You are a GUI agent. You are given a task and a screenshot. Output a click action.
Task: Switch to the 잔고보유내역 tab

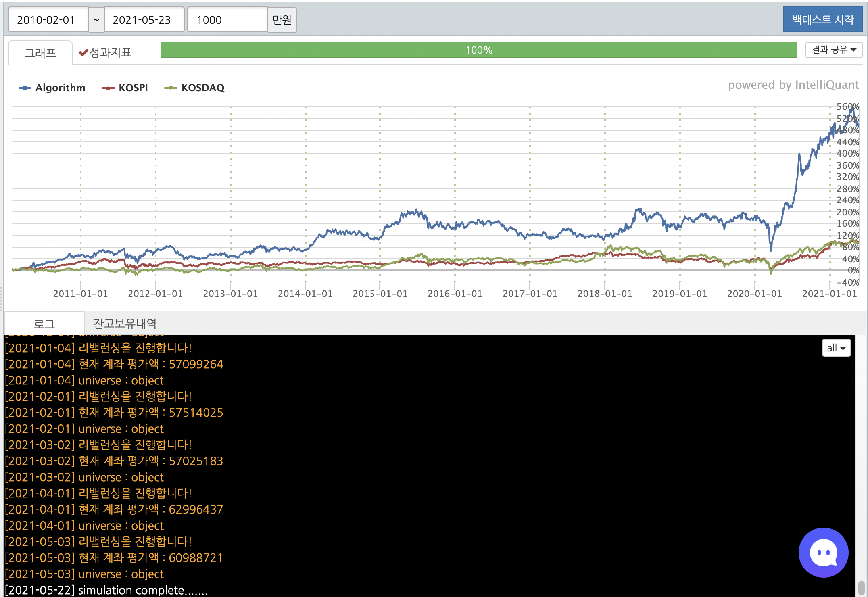(125, 323)
